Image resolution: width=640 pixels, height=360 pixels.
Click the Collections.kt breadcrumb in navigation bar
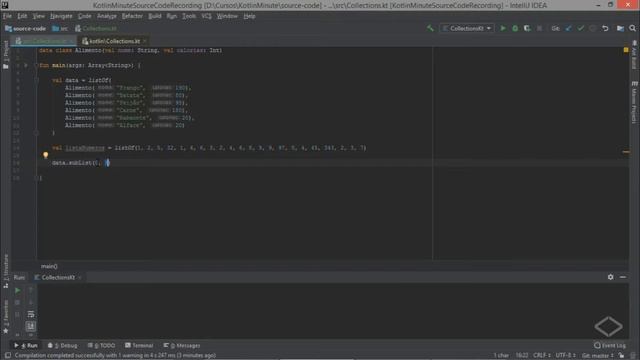coord(96,29)
